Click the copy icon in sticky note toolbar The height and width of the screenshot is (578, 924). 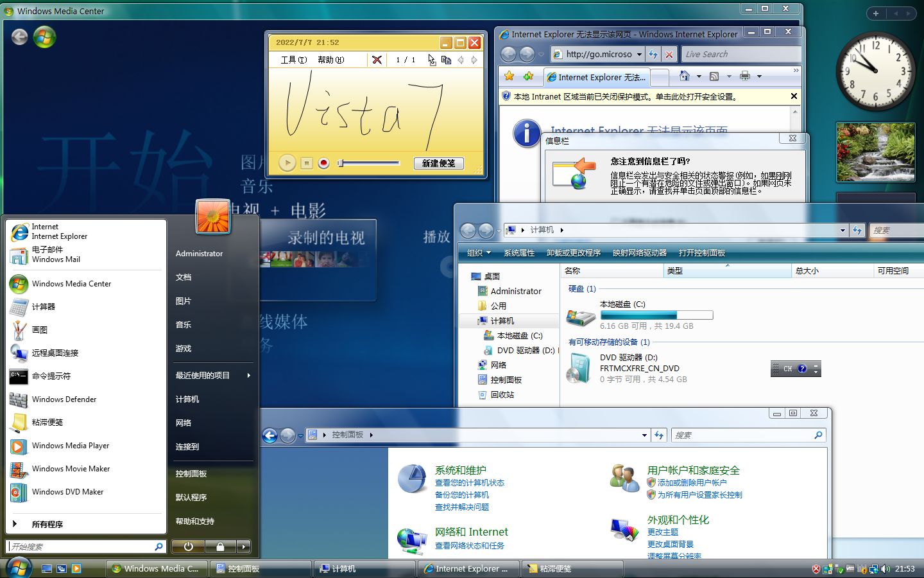[x=446, y=60]
